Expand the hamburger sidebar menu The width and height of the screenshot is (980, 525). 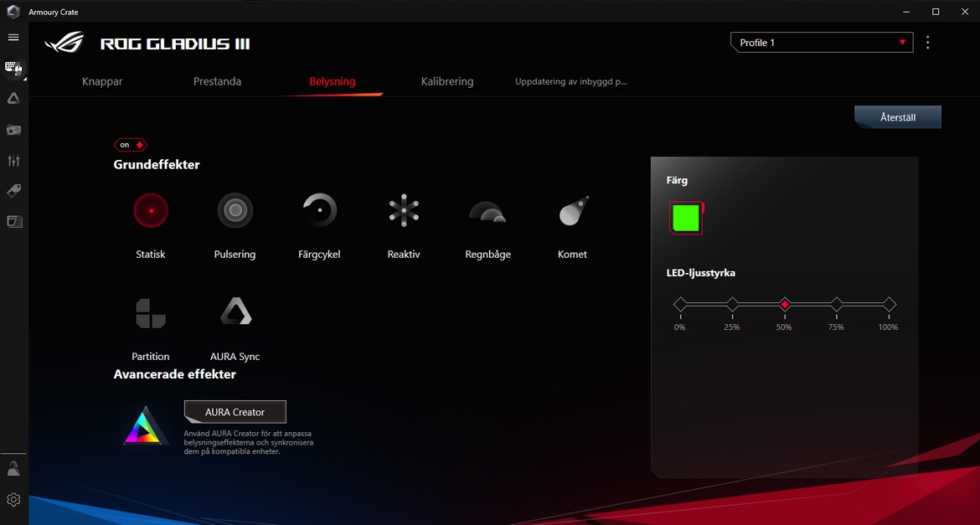[13, 38]
